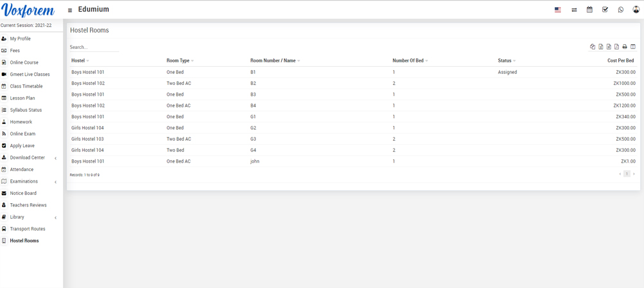Go to Notice Board in sidebar
The image size is (644, 288).
point(23,193)
